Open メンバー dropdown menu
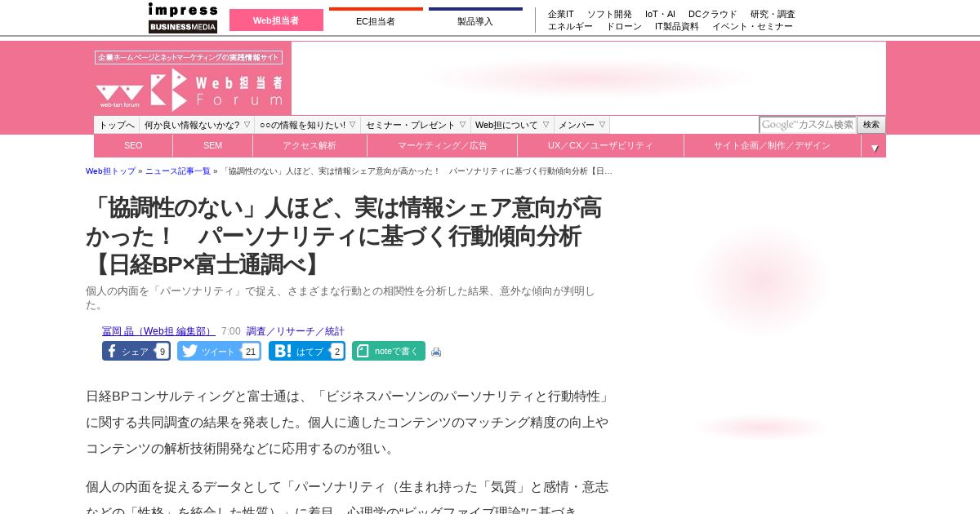The width and height of the screenshot is (980, 514). pos(581,125)
